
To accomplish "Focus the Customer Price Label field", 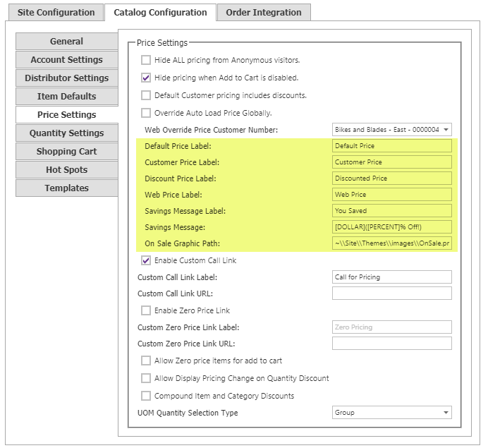I will coord(392,162).
